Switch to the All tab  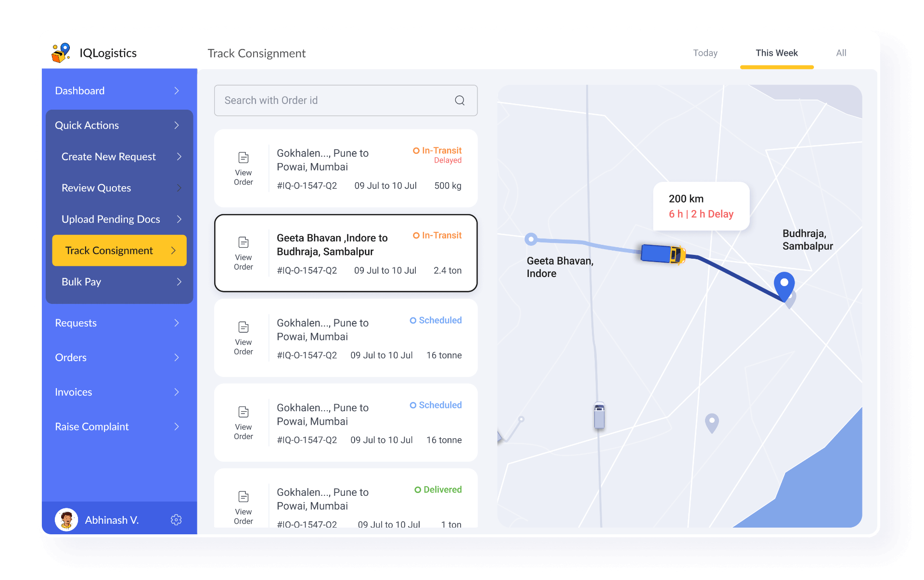pos(841,53)
